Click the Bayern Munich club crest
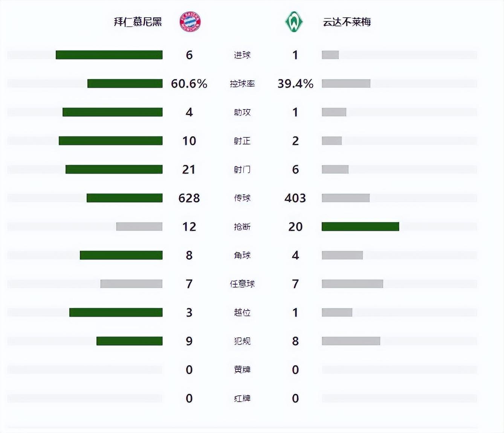The height and width of the screenshot is (433, 504). 190,22
